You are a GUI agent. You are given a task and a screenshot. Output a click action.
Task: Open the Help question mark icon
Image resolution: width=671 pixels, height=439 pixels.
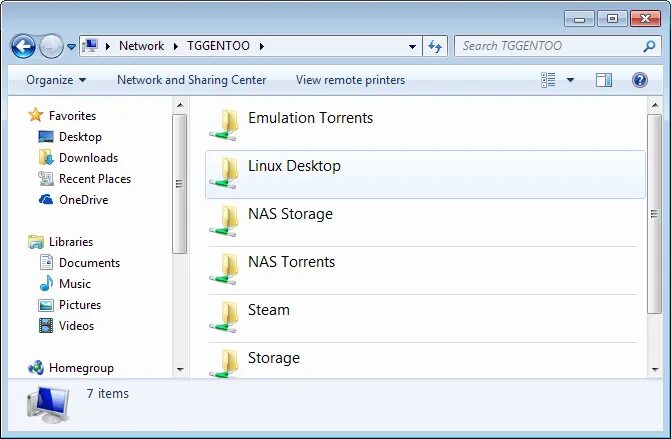[x=639, y=80]
